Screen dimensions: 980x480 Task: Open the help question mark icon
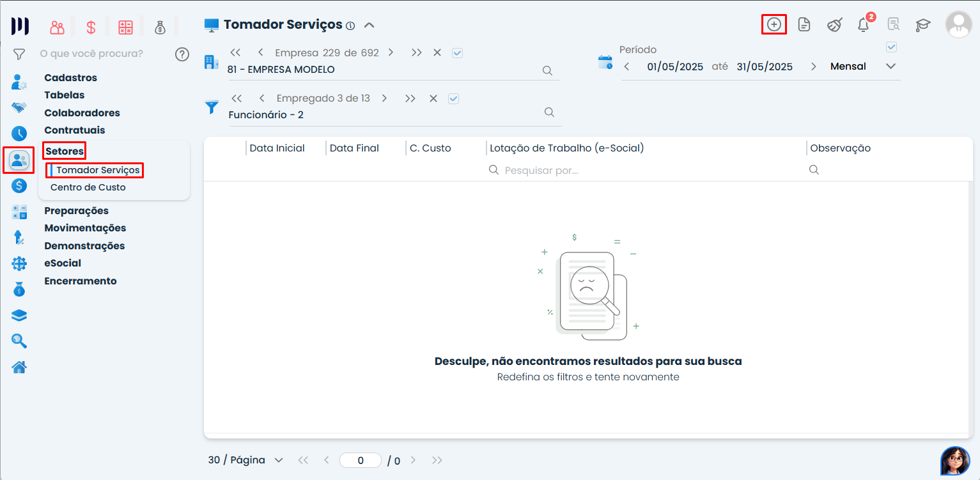(182, 54)
